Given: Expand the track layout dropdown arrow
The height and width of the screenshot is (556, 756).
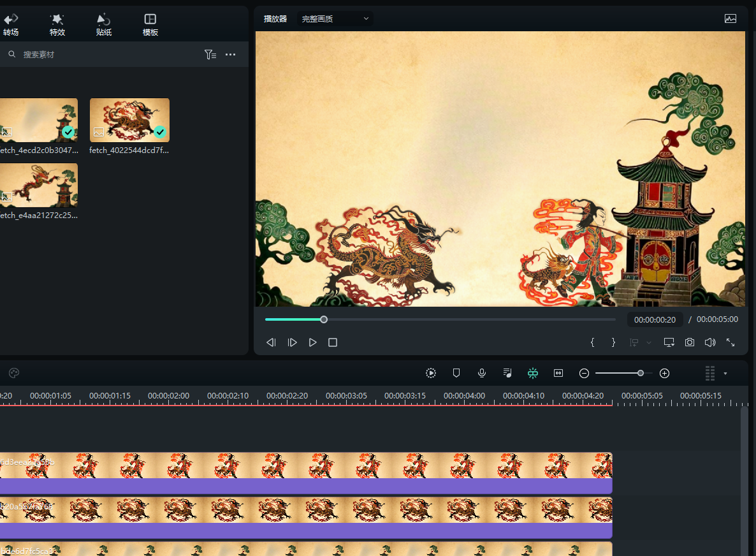Looking at the screenshot, I should (725, 374).
